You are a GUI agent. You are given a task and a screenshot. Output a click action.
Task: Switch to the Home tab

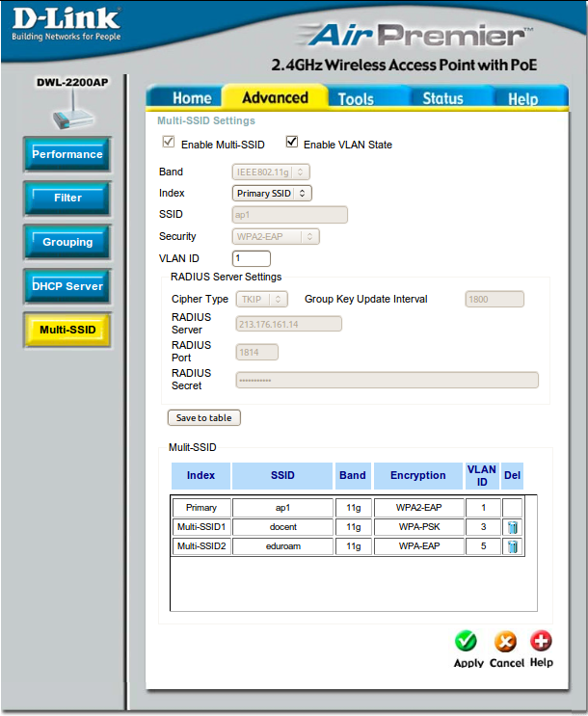pyautogui.click(x=192, y=98)
